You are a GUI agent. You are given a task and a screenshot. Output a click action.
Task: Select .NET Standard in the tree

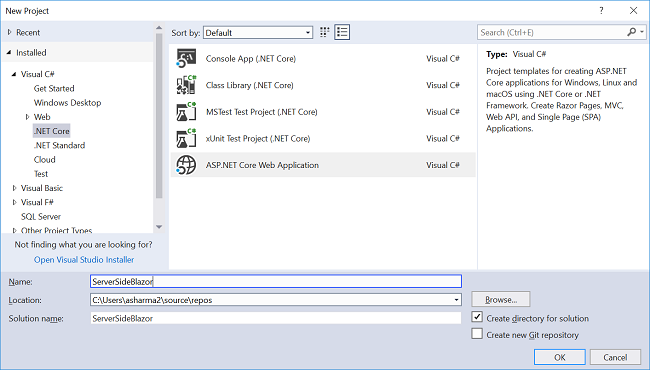click(59, 145)
